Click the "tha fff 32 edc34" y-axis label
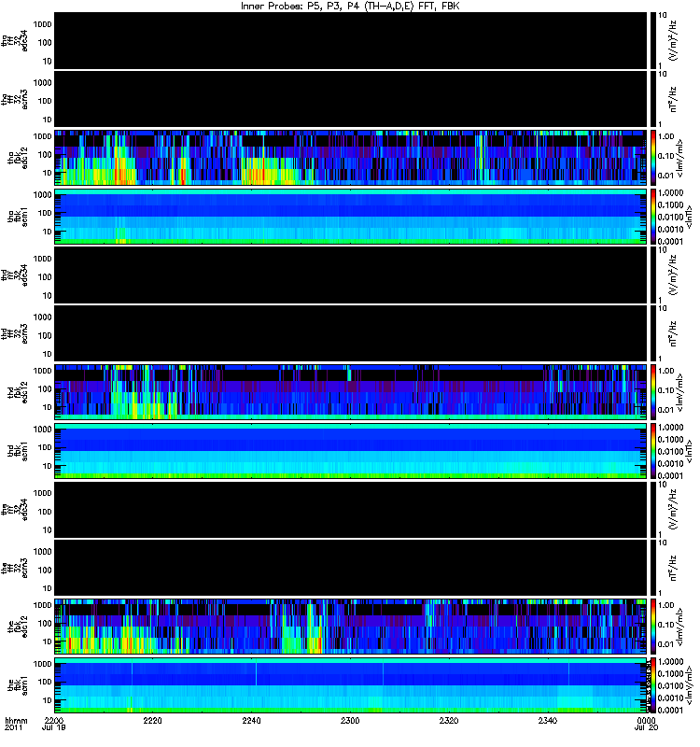This screenshot has height=747, width=700. click(15, 41)
